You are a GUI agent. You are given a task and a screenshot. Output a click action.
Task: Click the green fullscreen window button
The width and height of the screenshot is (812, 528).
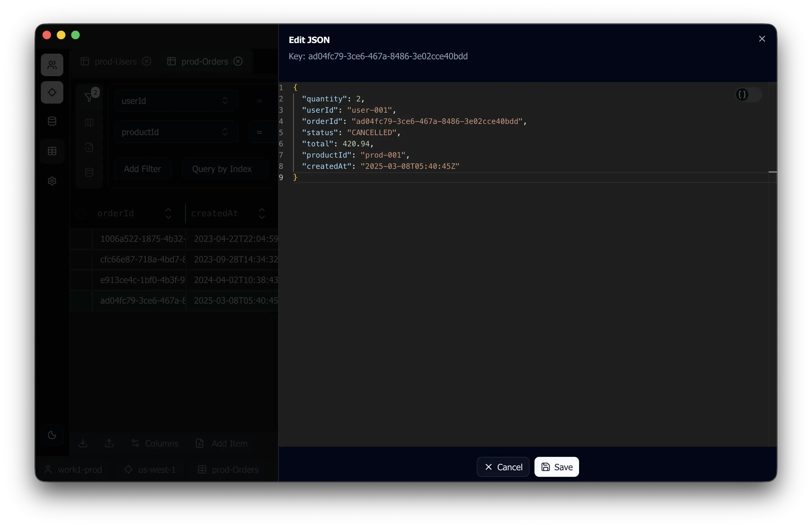click(75, 35)
